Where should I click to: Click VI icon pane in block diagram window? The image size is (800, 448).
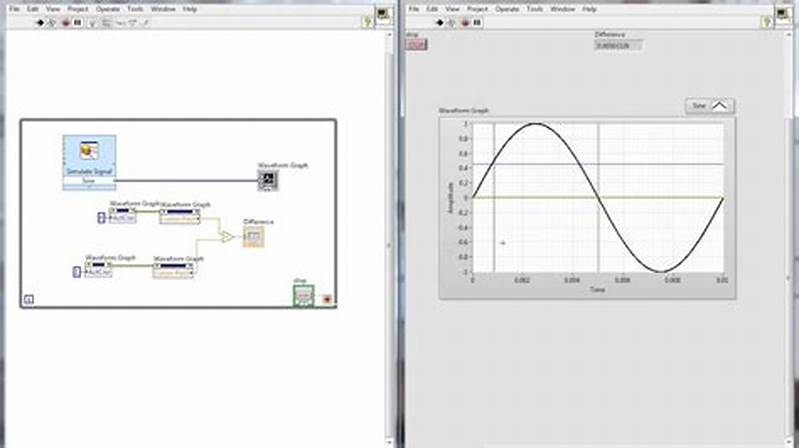(x=384, y=15)
